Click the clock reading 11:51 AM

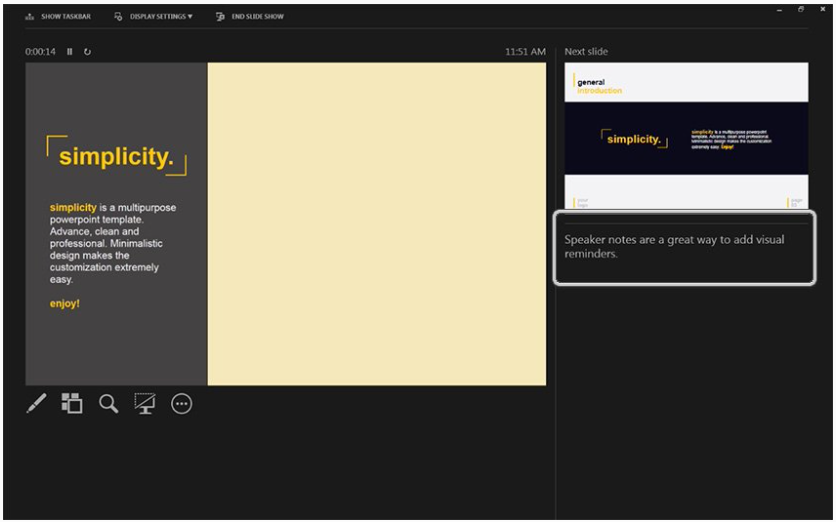coord(525,52)
